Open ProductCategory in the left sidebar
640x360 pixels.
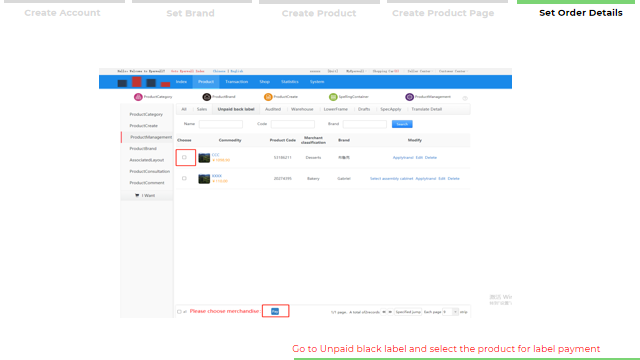(146, 114)
